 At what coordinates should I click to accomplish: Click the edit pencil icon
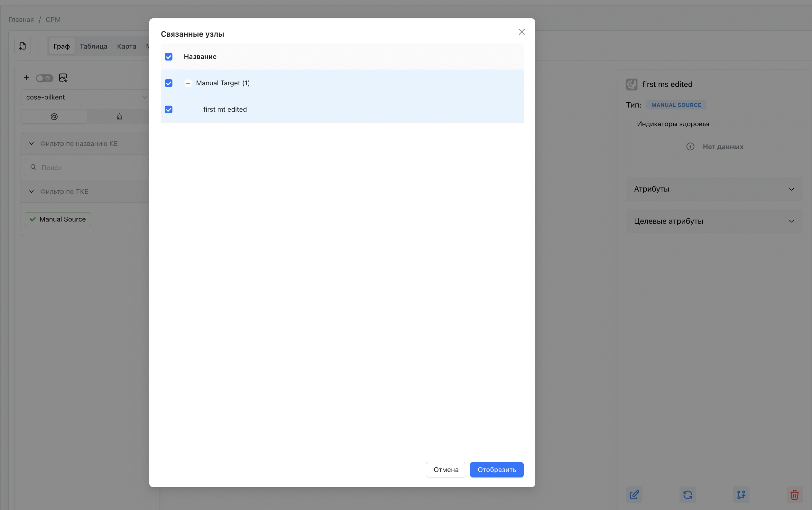[x=634, y=495]
